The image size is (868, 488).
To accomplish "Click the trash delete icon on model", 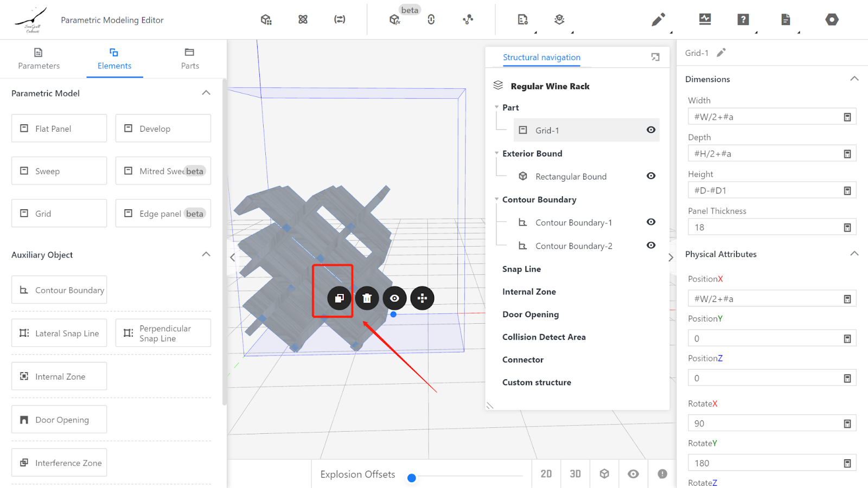I will click(367, 298).
